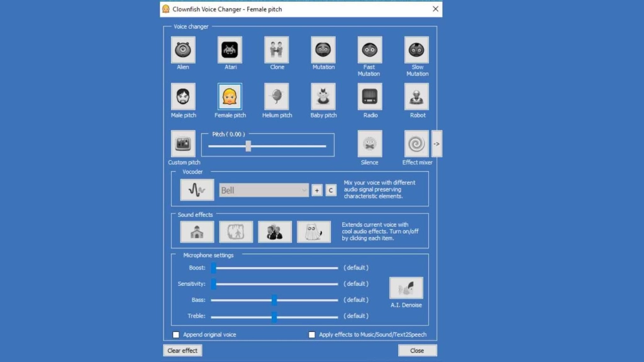Enable the Baby pitch voice
Image resolution: width=644 pixels, height=362 pixels.
pyautogui.click(x=323, y=97)
